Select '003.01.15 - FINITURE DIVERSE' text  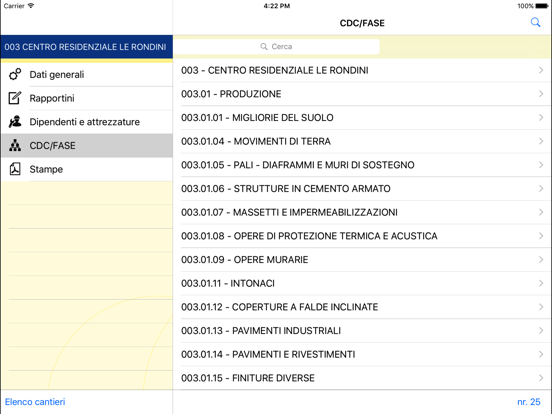tap(247, 378)
